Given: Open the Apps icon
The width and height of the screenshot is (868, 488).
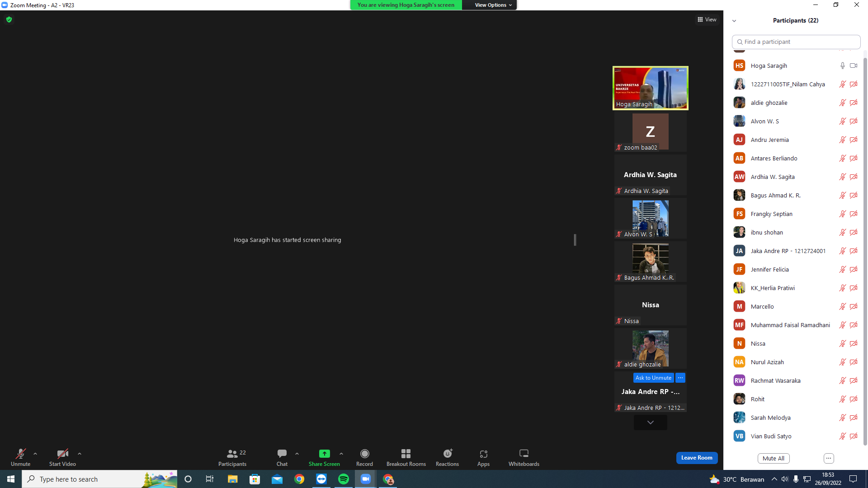Looking at the screenshot, I should point(483,454).
